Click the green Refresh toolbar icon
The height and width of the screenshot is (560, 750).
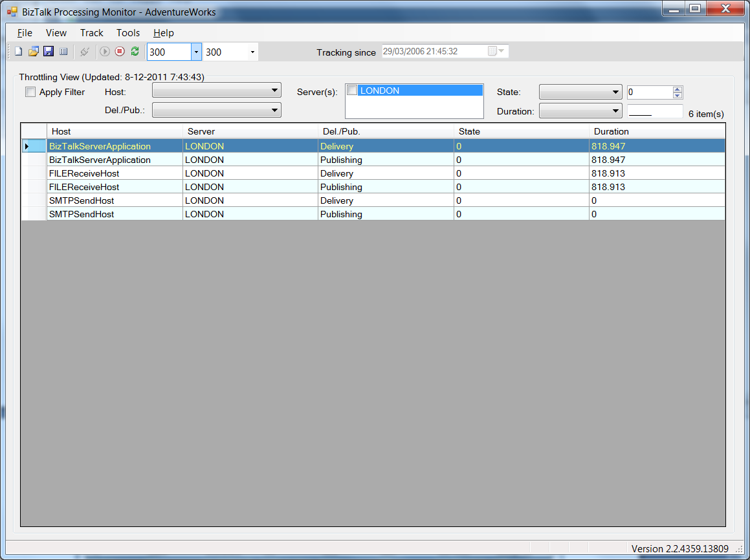pyautogui.click(x=135, y=52)
